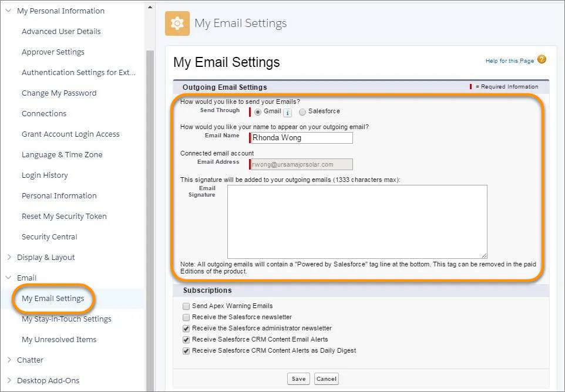The image size is (565, 392).
Task: Enable Send Apex Warning Emails checkbox
Action: point(186,306)
